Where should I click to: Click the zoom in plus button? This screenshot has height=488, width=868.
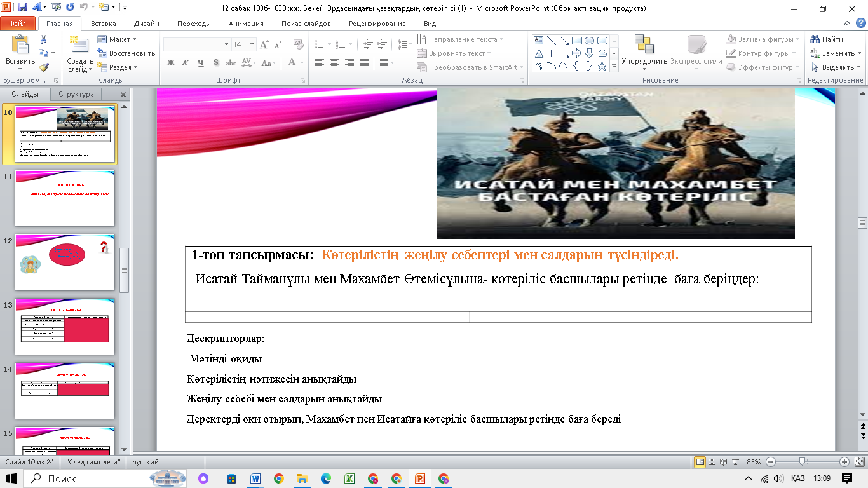[844, 462]
